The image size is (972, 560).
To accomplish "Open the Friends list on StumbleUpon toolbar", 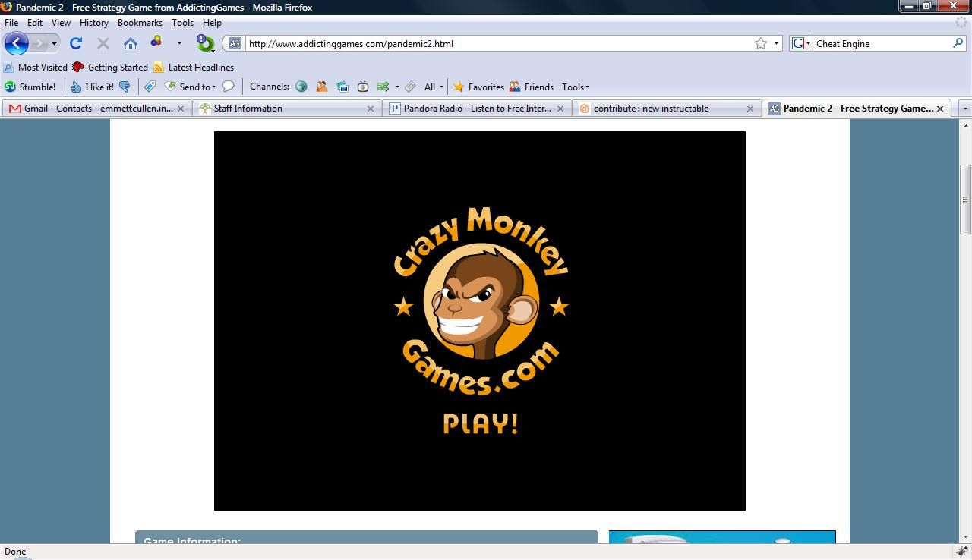I will point(532,87).
